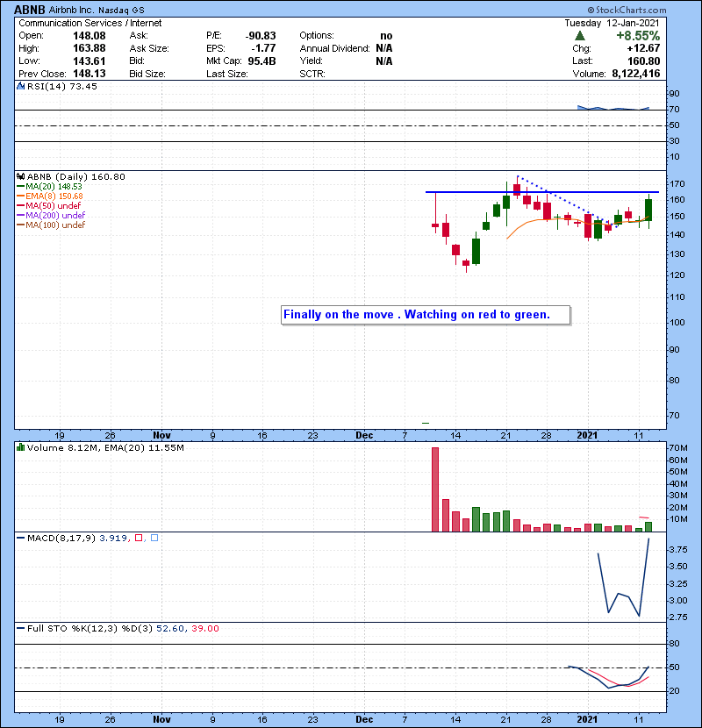
Task: Click the Prev Close value 148.13
Action: pyautogui.click(x=90, y=74)
